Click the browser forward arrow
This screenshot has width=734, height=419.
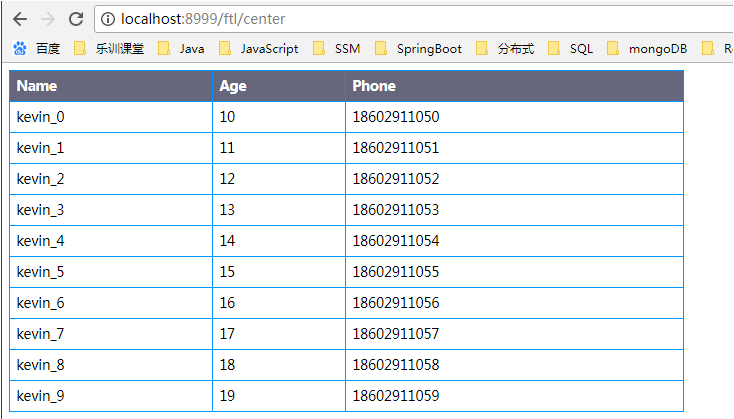[x=47, y=19]
